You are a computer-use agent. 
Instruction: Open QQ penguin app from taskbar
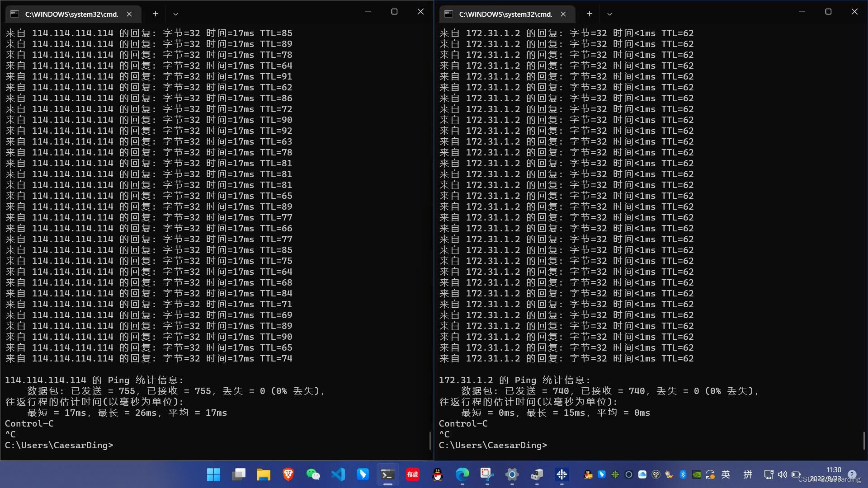click(437, 474)
